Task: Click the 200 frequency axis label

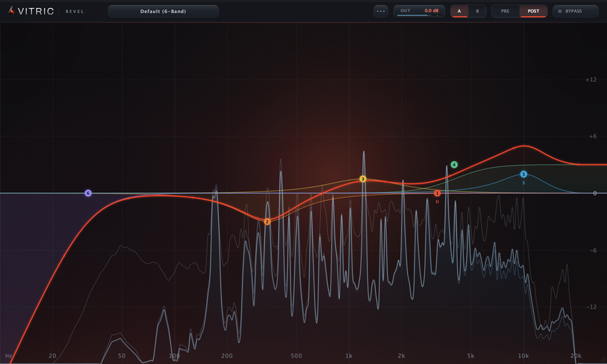Action: click(227, 355)
